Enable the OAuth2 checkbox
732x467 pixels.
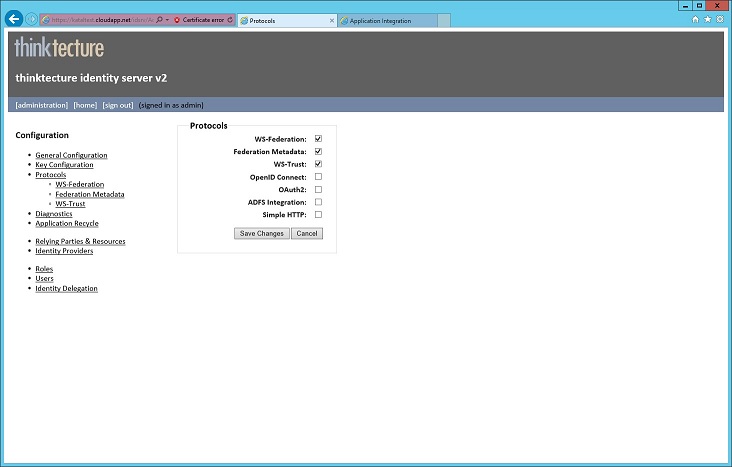[318, 190]
